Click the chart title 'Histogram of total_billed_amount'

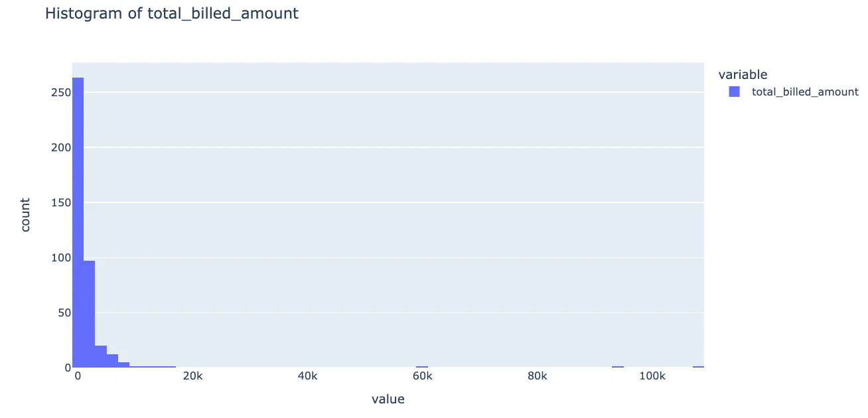click(x=172, y=13)
